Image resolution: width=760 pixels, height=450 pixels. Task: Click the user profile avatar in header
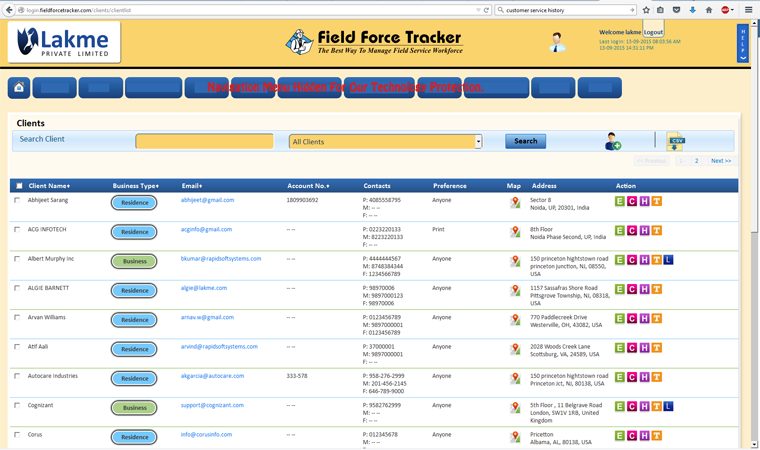(x=557, y=42)
